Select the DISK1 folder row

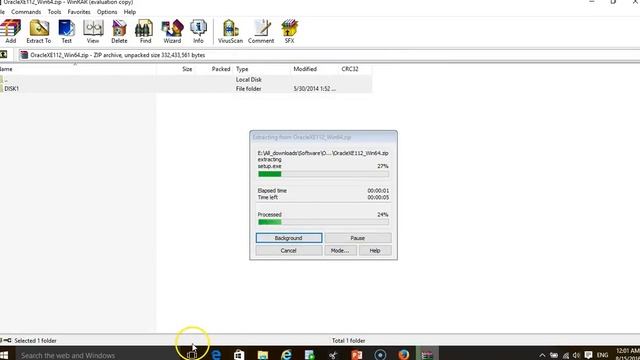tap(186, 89)
